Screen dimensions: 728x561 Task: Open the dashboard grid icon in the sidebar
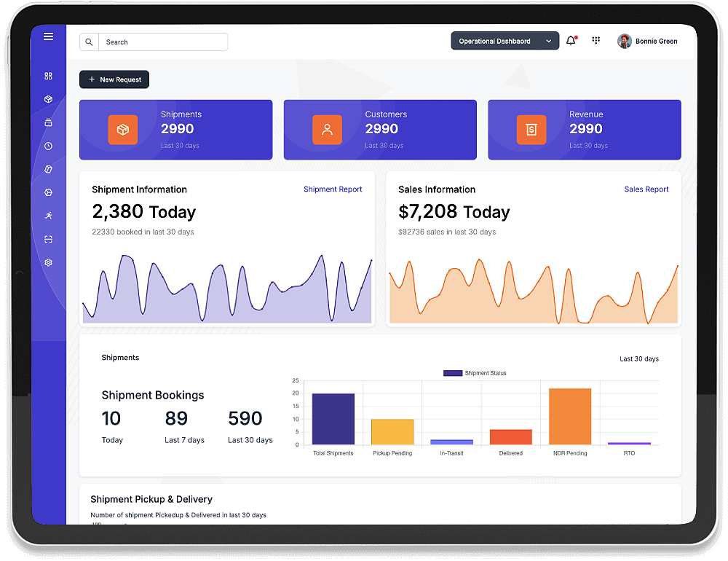[x=48, y=76]
